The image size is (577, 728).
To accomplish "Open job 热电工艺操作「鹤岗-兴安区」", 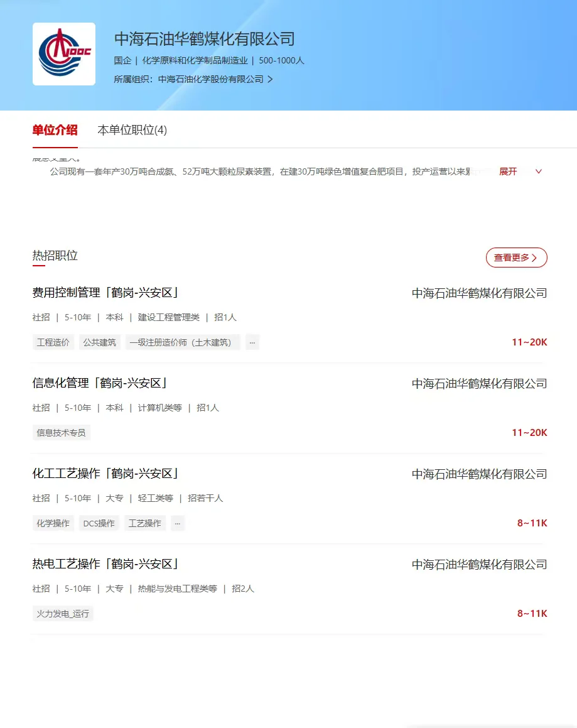I will click(x=105, y=564).
